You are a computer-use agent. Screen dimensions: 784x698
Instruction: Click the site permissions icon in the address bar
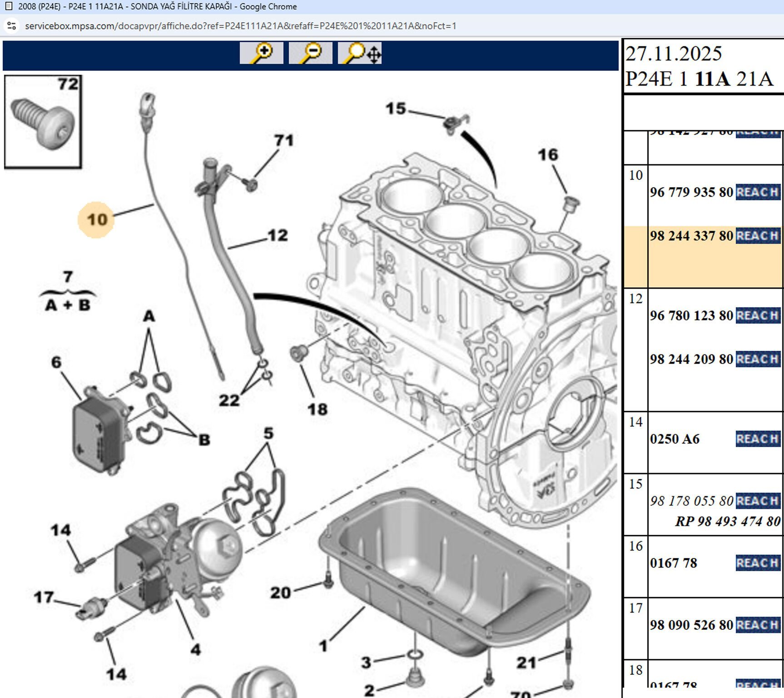click(x=12, y=26)
